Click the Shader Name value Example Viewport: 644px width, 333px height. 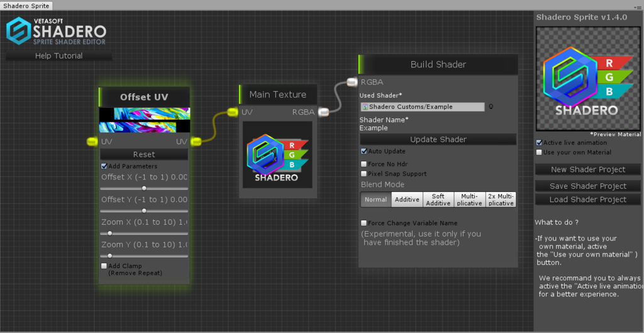coord(374,128)
